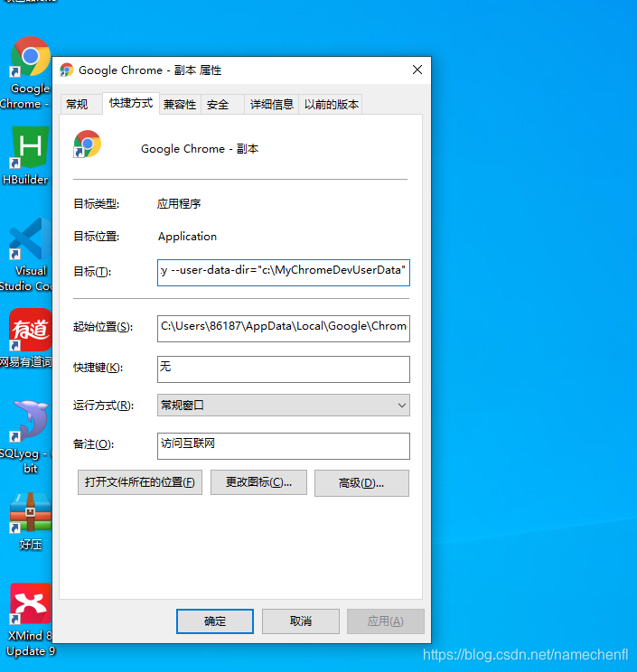
Task: Click the 快捷键(K) shortcut key field
Action: pos(284,369)
